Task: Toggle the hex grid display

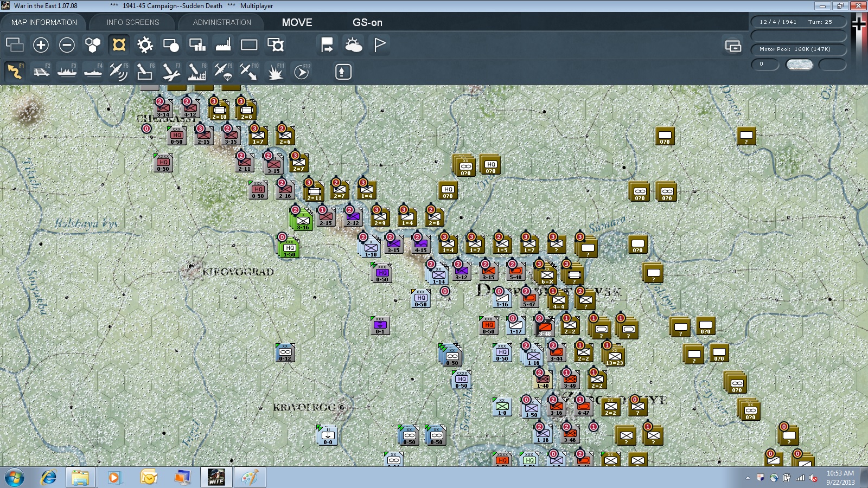Action: [93, 45]
